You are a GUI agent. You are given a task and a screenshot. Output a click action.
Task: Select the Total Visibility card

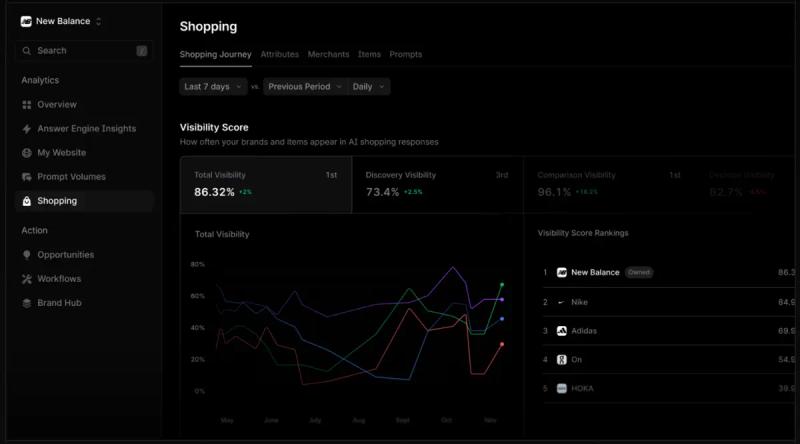point(266,185)
